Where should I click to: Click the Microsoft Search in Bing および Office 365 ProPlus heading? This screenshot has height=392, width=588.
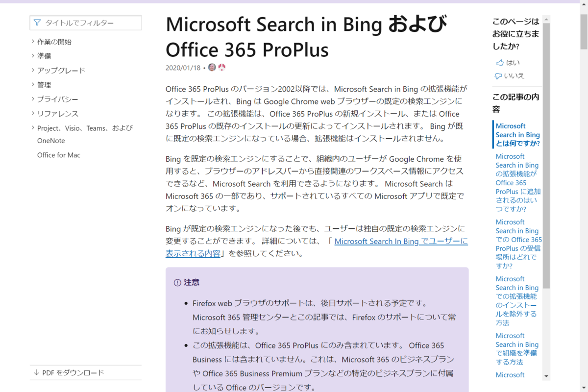[x=306, y=37]
